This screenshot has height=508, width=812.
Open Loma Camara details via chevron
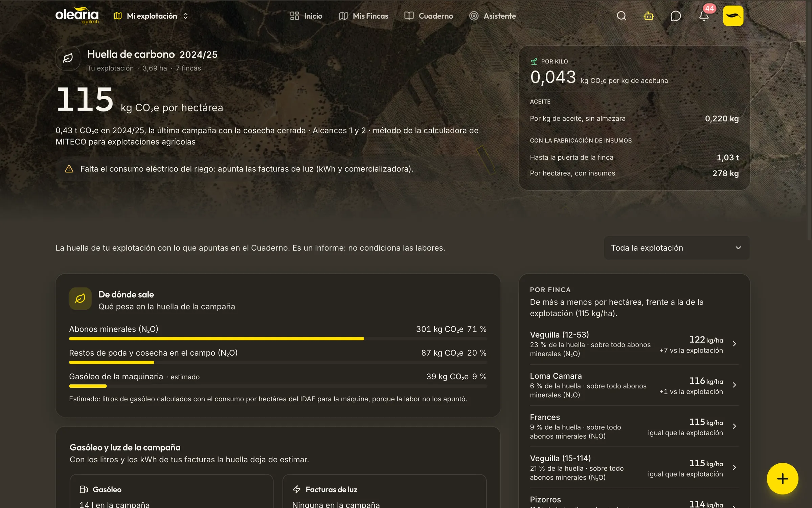coord(734,385)
